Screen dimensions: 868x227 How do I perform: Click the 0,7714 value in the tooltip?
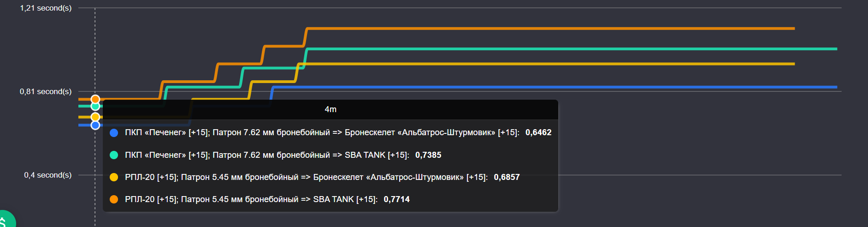pyautogui.click(x=396, y=199)
